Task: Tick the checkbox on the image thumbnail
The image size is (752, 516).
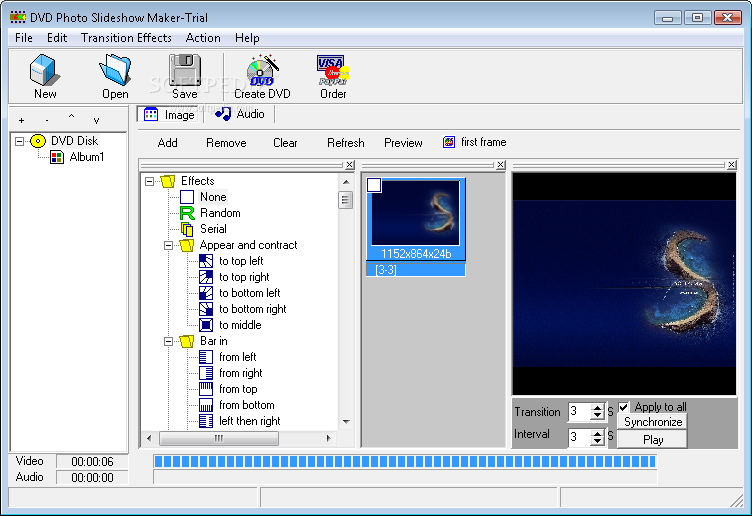Action: pos(374,185)
